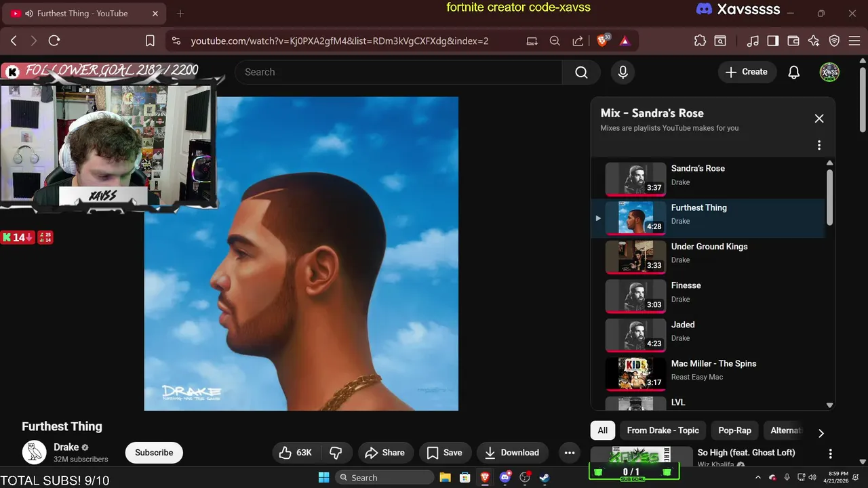Viewport: 868px width, 488px height.
Task: Dislike the Furthest Thing video
Action: coord(336,453)
